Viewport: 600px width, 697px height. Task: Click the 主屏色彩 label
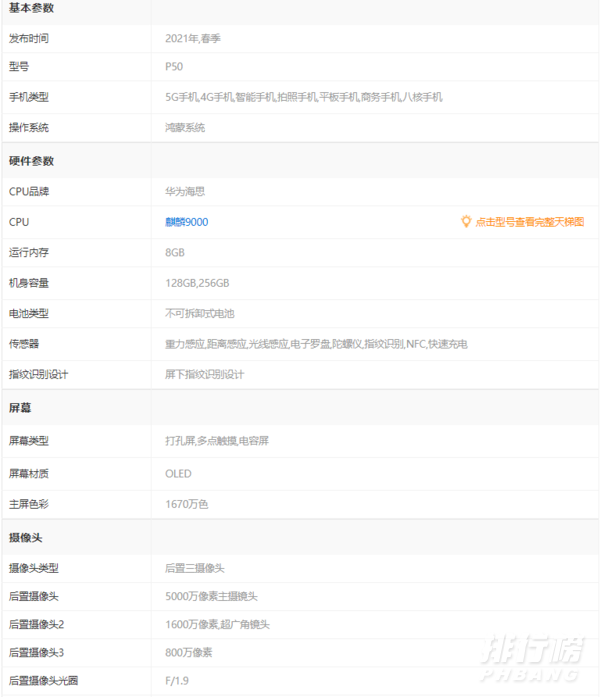[29, 504]
